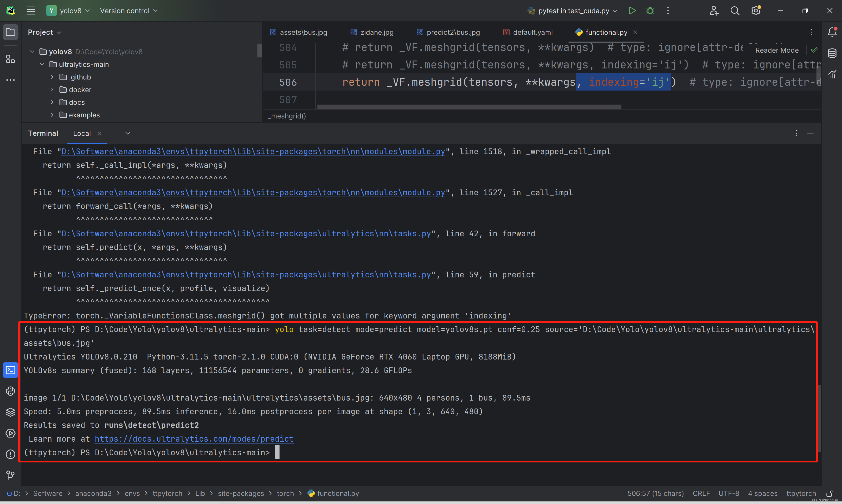Hide the Terminal panel
The width and height of the screenshot is (842, 504).
pos(810,133)
